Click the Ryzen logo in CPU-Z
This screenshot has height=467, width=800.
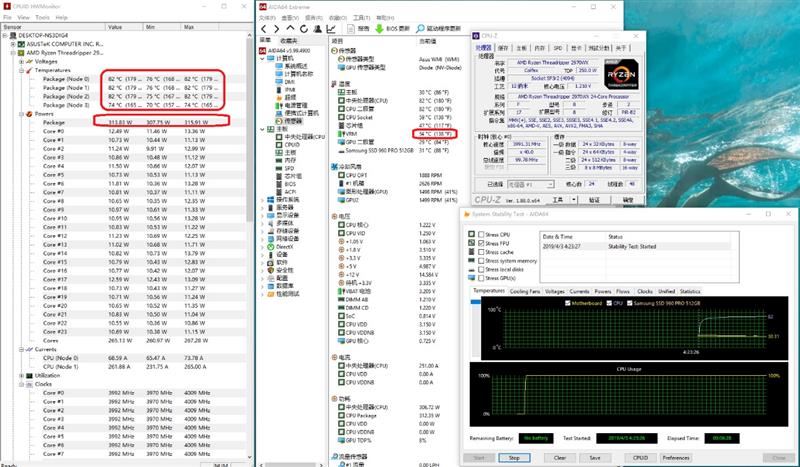click(621, 75)
